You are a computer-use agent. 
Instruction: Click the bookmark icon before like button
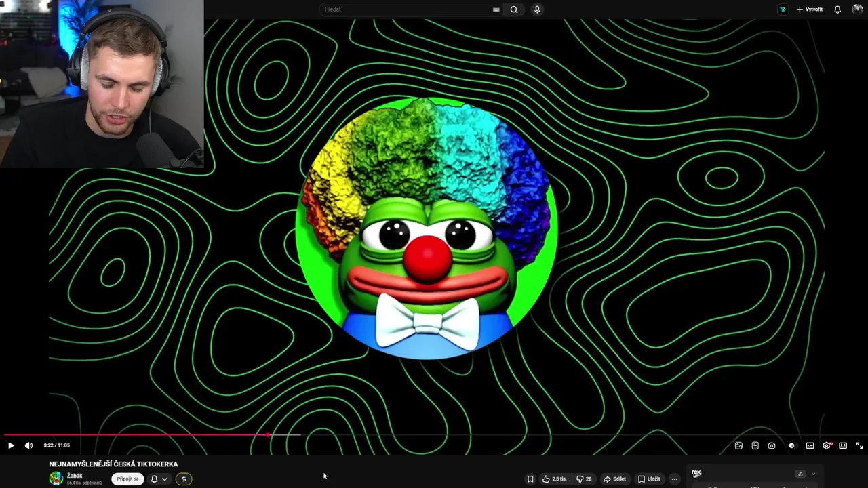tap(530, 479)
